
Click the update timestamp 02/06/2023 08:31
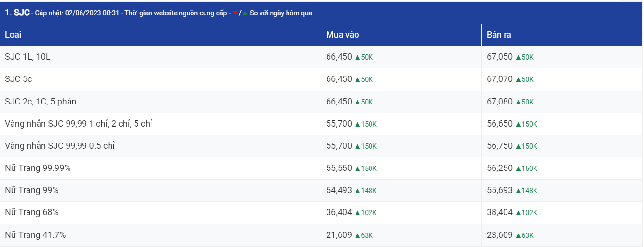pos(85,13)
